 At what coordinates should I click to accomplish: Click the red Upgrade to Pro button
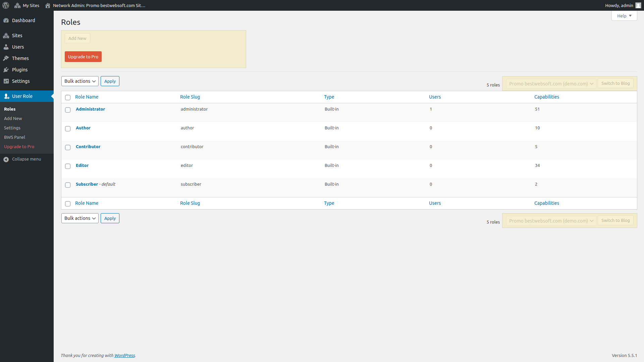(83, 57)
